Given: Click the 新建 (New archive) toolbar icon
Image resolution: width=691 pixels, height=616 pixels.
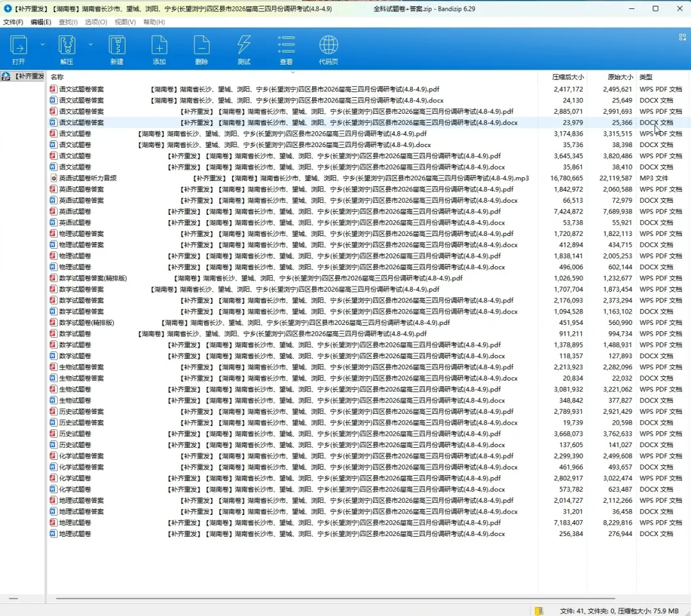Looking at the screenshot, I should point(117,50).
